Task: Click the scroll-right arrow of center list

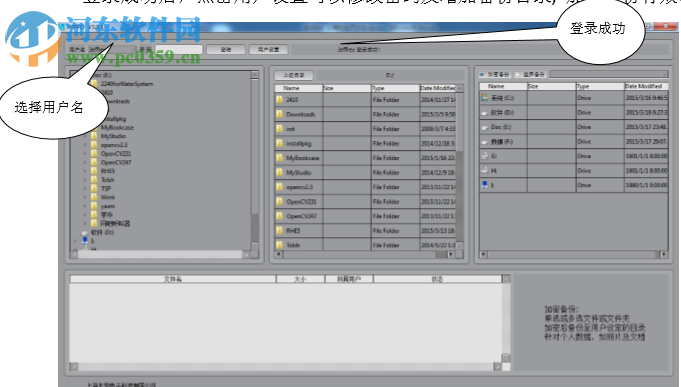Action: click(x=451, y=254)
